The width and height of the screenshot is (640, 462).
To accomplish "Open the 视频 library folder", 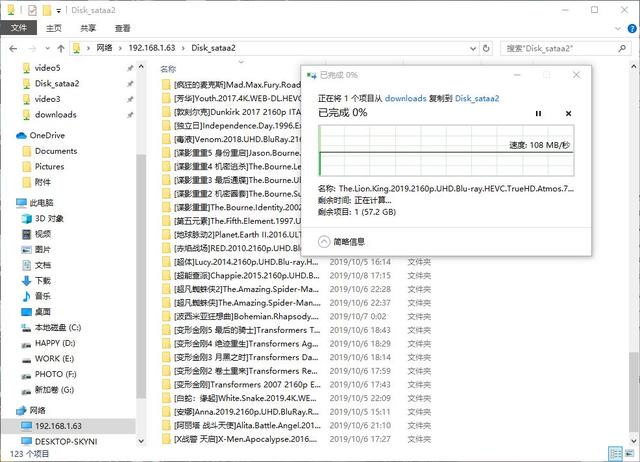I will 42,234.
